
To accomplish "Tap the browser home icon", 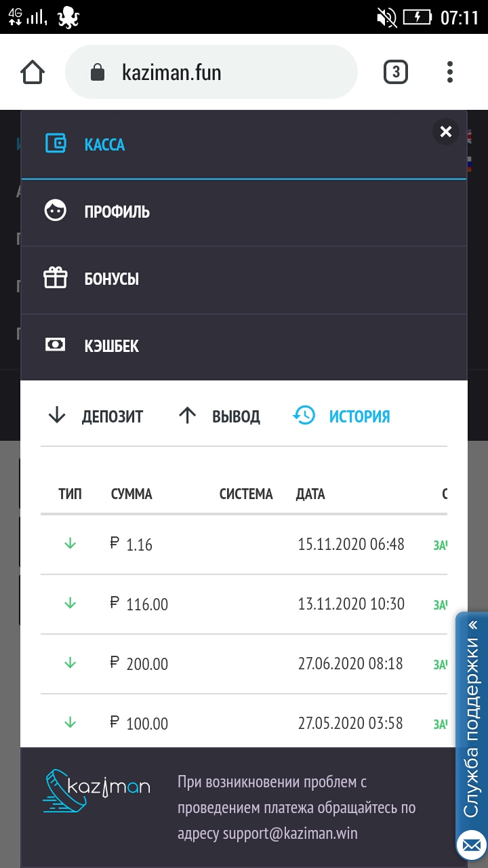I will [x=33, y=72].
